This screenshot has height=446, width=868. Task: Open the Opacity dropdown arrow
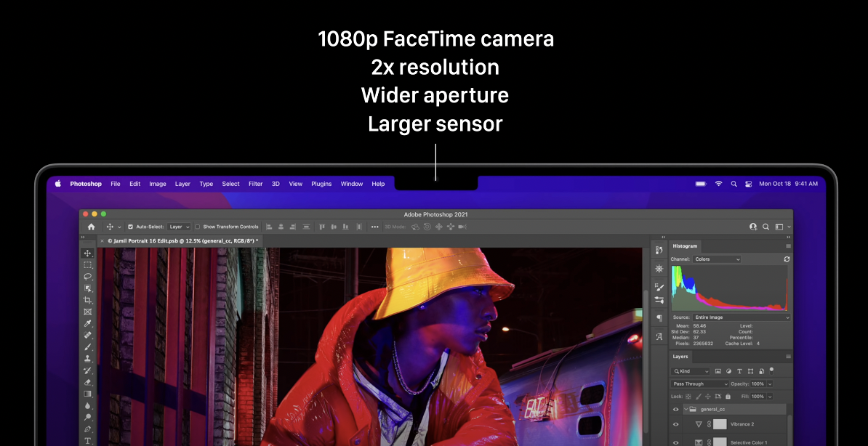[770, 384]
